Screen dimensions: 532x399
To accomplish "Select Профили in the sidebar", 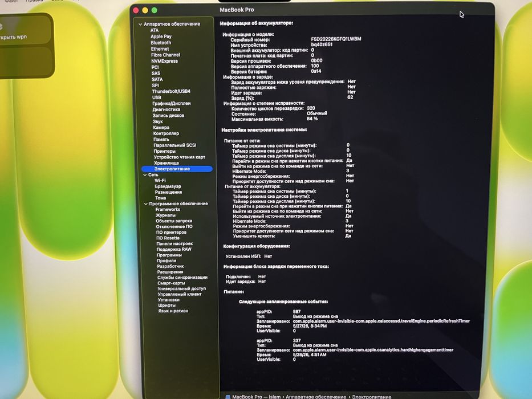I will 166,261.
